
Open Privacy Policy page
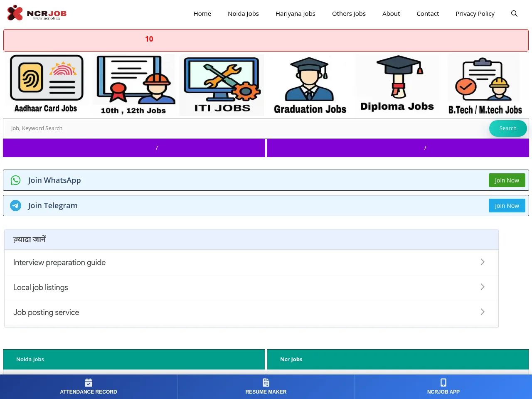pos(475,14)
